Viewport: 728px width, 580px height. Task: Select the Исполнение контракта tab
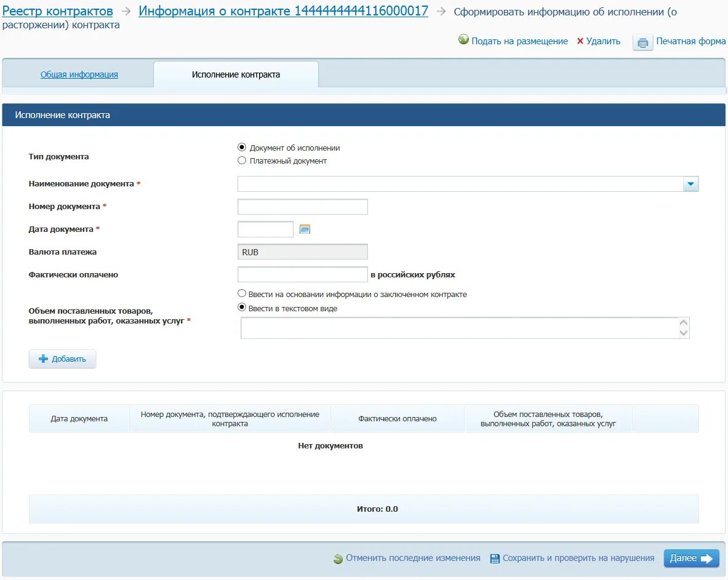pos(236,74)
